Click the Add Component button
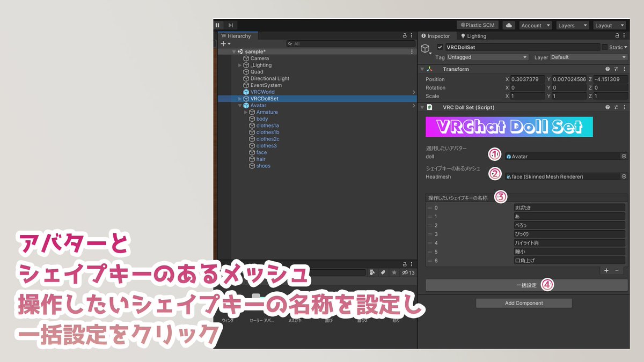The image size is (644, 362). coord(524,303)
